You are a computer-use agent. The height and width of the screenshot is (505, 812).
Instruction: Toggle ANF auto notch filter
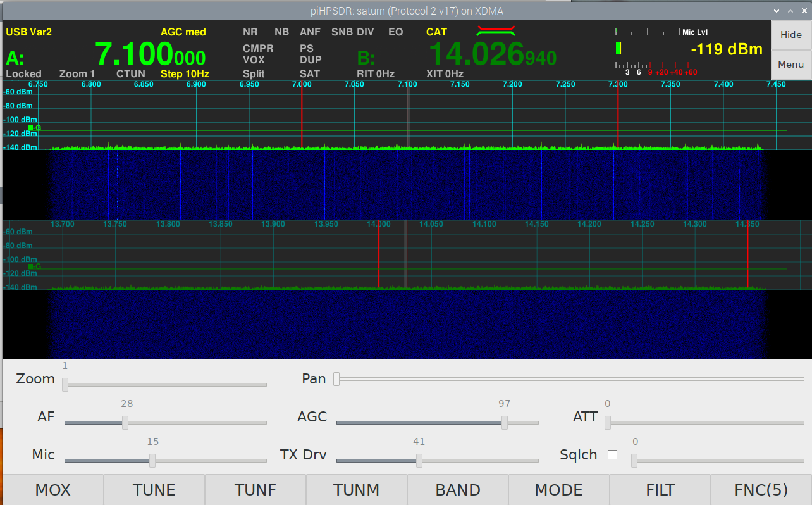[x=310, y=32]
